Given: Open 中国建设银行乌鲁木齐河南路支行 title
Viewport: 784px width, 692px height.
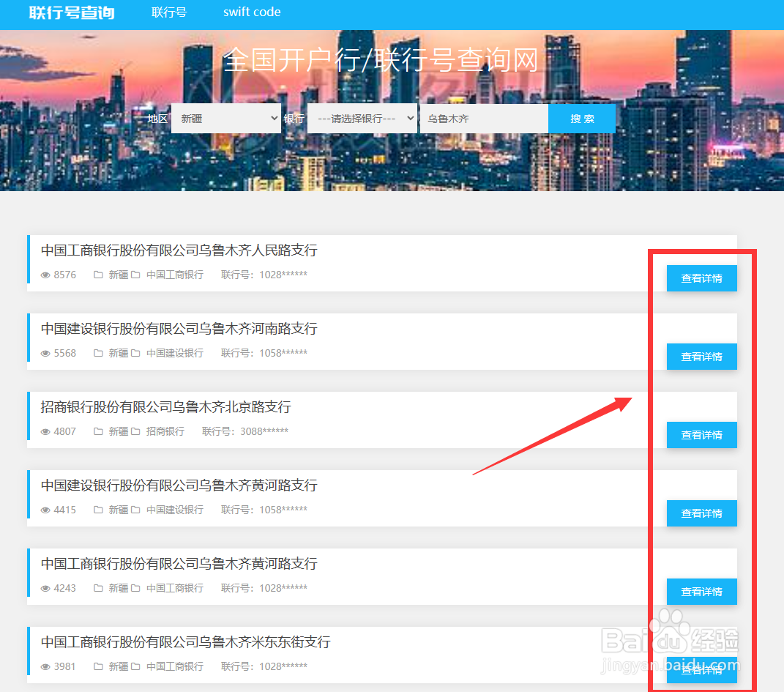Looking at the screenshot, I should (179, 329).
